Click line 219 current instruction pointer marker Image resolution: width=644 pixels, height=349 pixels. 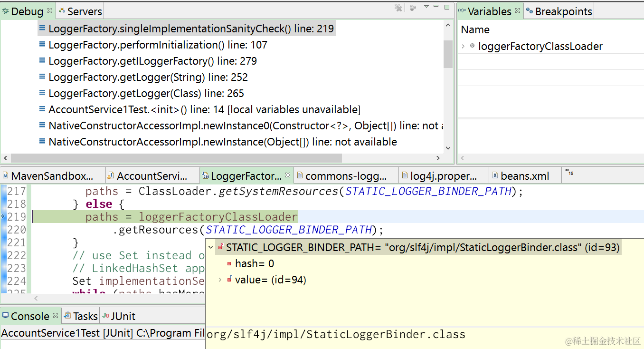(x=3, y=217)
